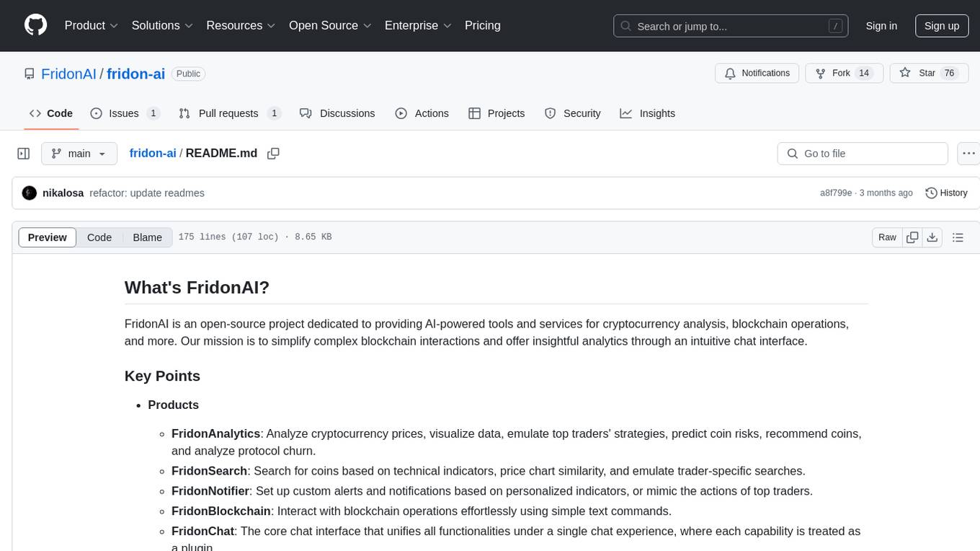Click the FridonAnalytics bullet text

tap(517, 442)
